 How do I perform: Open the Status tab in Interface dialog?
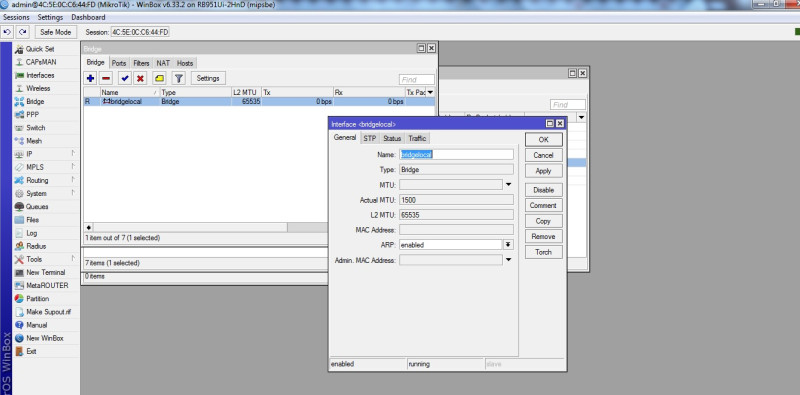[392, 138]
